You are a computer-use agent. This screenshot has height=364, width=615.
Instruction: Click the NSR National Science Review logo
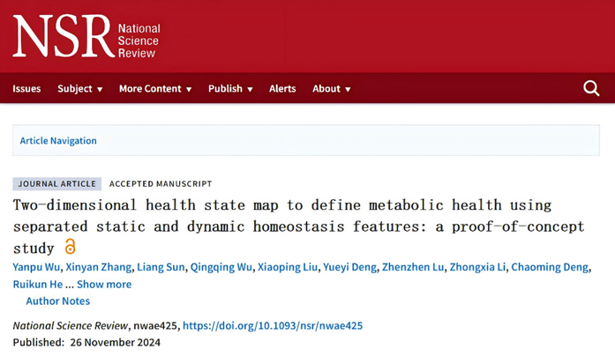click(86, 36)
